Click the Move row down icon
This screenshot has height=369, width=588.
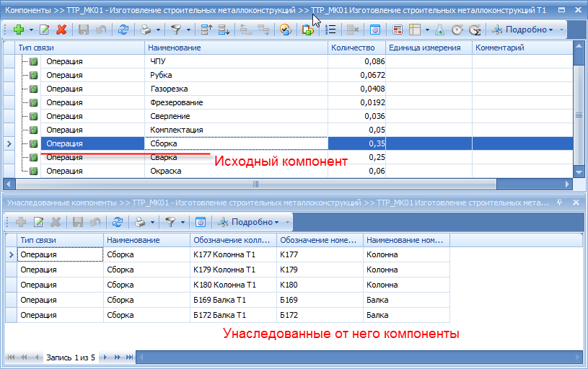pyautogui.click(x=224, y=30)
